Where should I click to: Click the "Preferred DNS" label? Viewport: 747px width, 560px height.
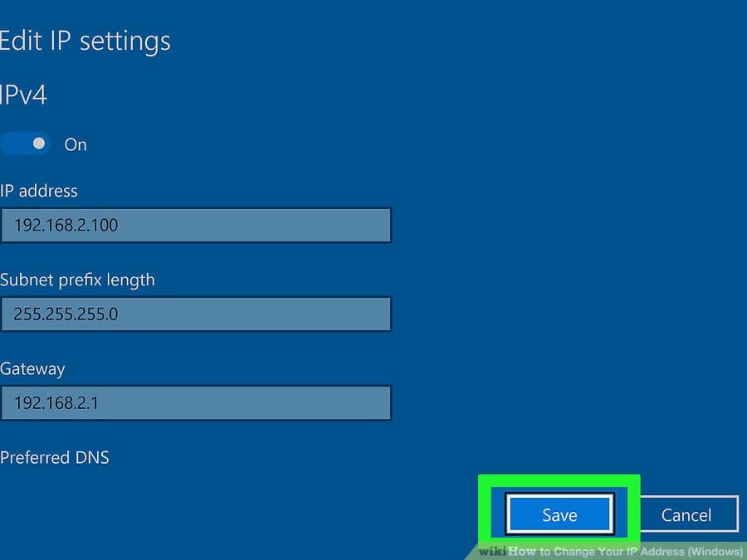pyautogui.click(x=55, y=457)
